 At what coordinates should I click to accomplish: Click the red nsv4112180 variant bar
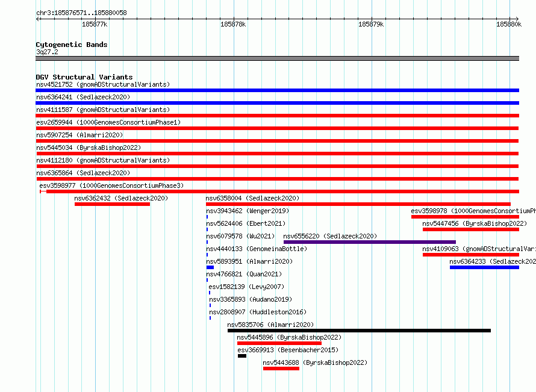[x=277, y=166]
